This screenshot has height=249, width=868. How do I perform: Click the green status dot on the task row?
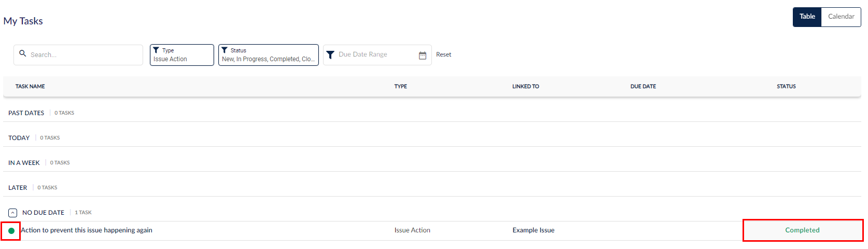(x=11, y=231)
